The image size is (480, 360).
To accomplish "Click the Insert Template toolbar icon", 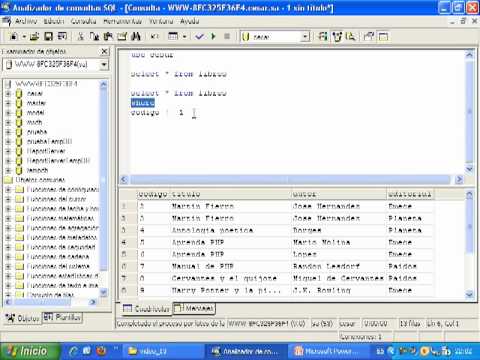I will [x=62, y=36].
